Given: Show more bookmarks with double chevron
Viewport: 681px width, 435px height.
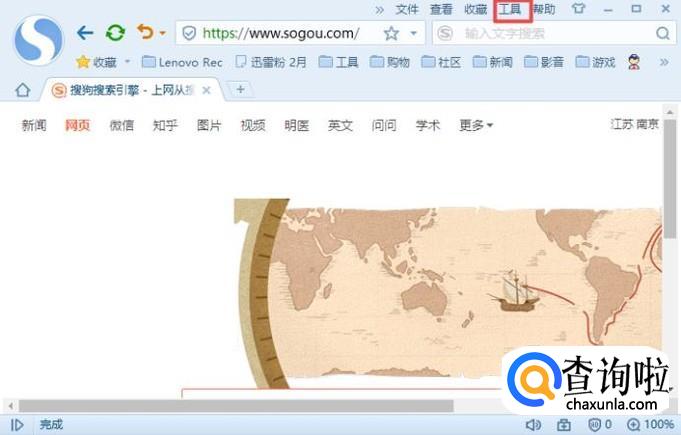Looking at the screenshot, I should [664, 62].
